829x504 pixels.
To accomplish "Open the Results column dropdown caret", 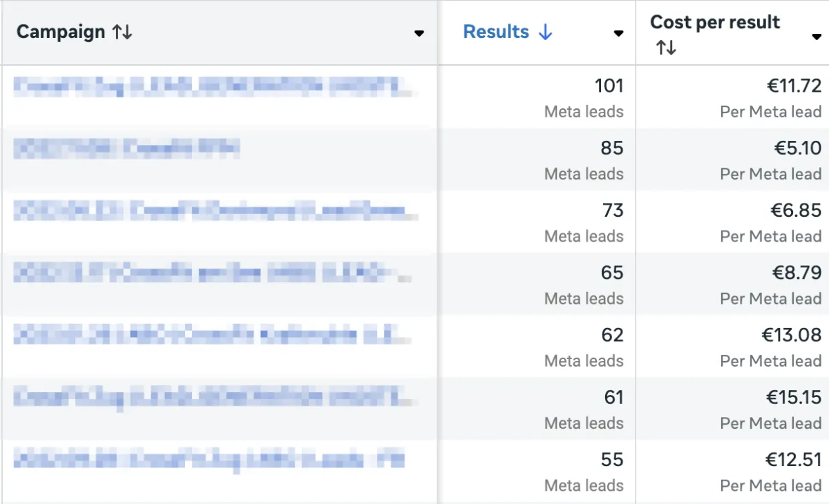I will click(618, 33).
